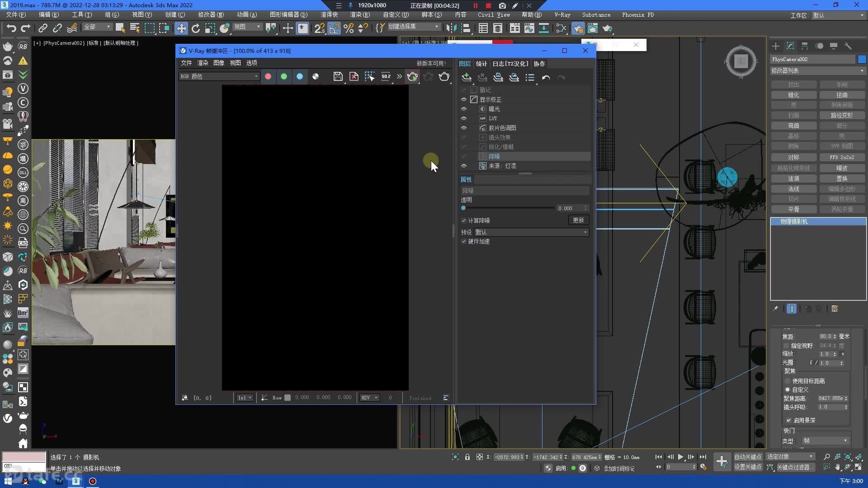Toggle angle snap in main toolbar
The height and width of the screenshot is (488, 868).
(x=334, y=28)
